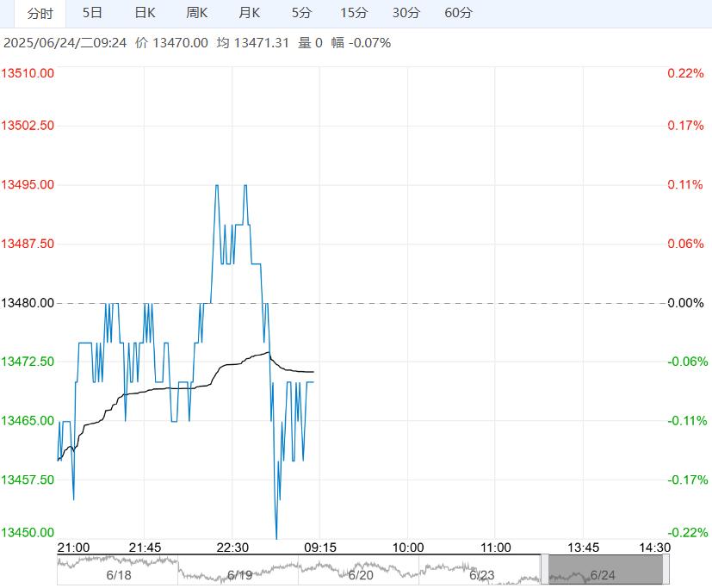Select the 5分 five-minute interval tab
The image size is (712, 588).
pos(302,13)
